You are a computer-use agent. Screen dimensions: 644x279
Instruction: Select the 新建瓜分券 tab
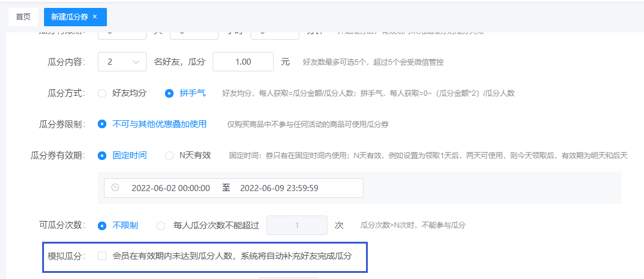click(x=69, y=17)
